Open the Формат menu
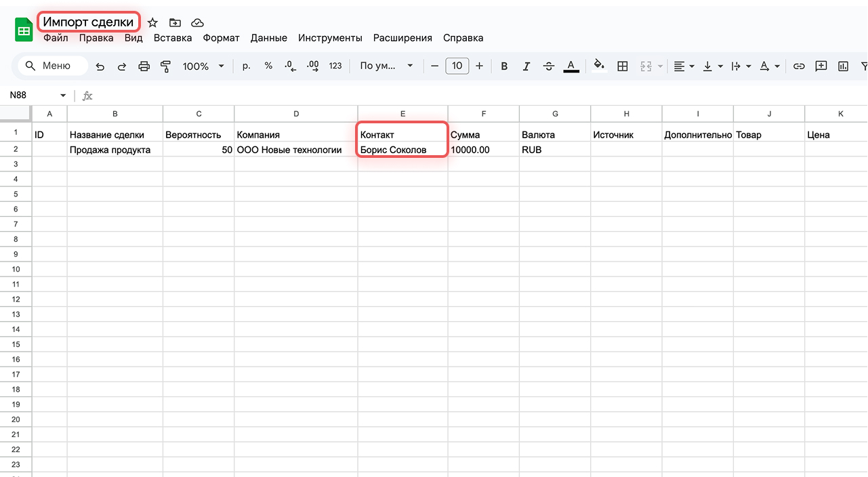Screen dimensions: 868x477 pyautogui.click(x=222, y=38)
